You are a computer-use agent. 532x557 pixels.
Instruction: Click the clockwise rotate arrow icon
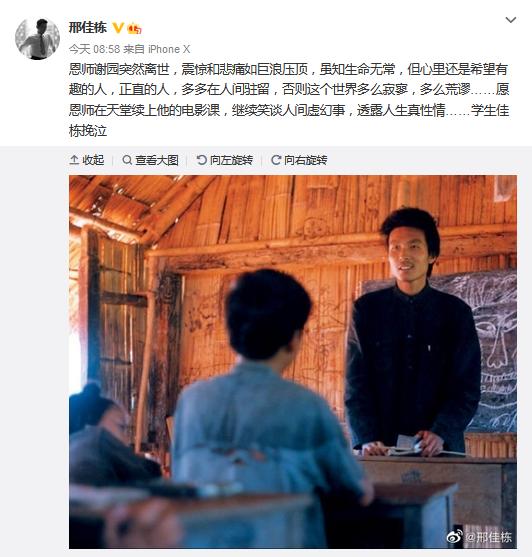click(x=276, y=160)
